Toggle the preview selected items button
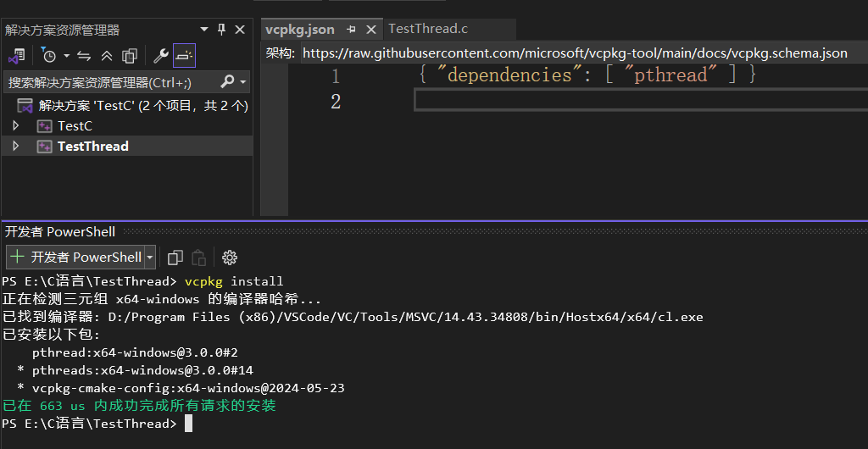Screen dimensions: 868x449 click(184, 56)
